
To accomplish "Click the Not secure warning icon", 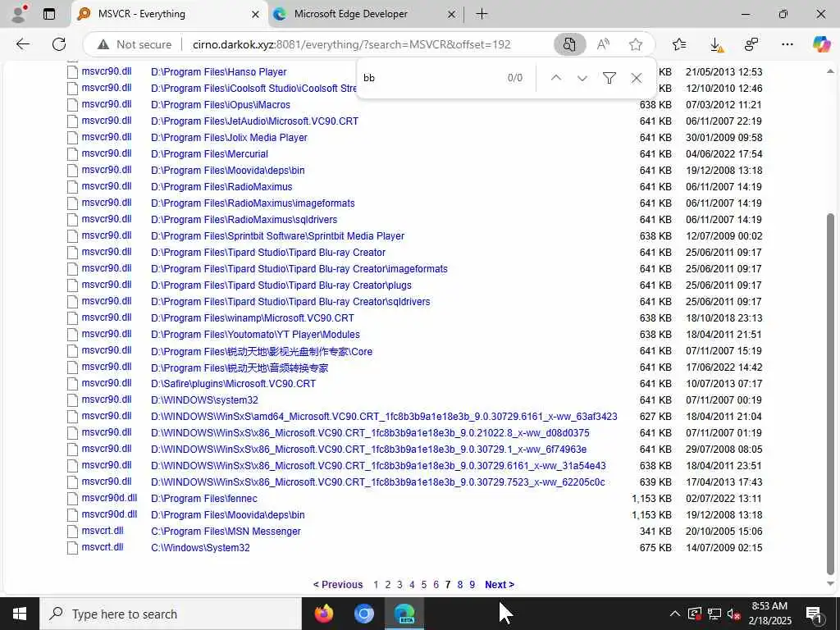I will [103, 44].
